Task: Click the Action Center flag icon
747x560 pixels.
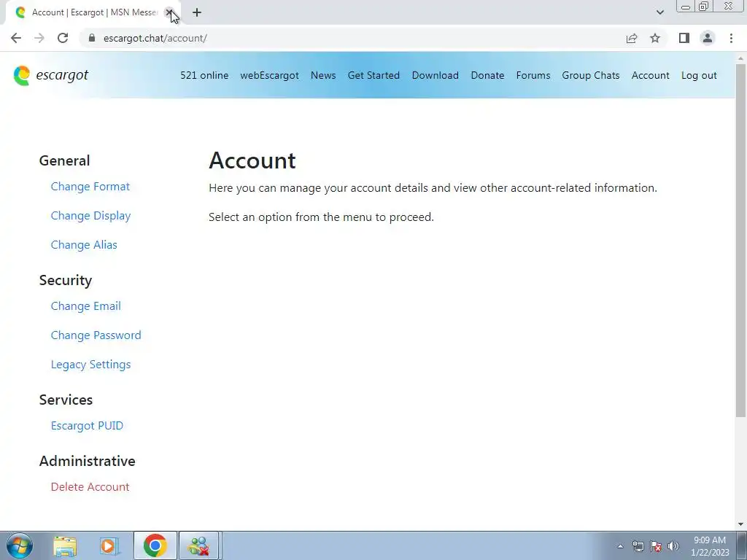Action: click(x=656, y=546)
